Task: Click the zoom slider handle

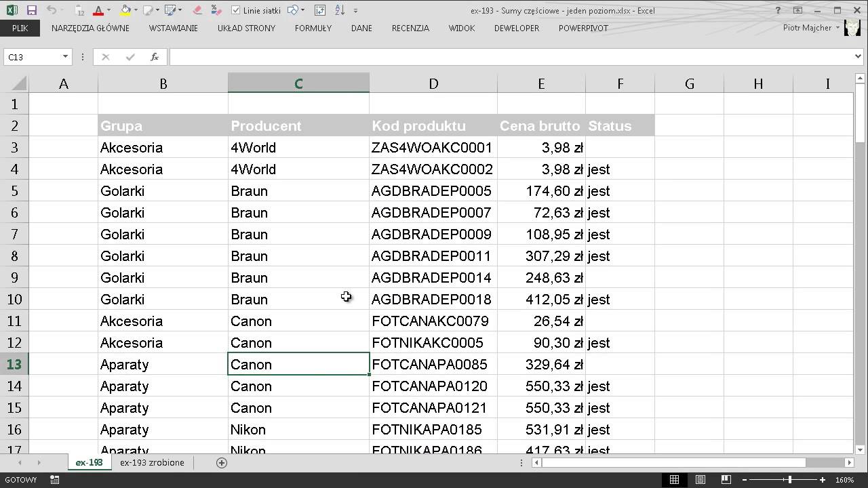Action: (789, 480)
